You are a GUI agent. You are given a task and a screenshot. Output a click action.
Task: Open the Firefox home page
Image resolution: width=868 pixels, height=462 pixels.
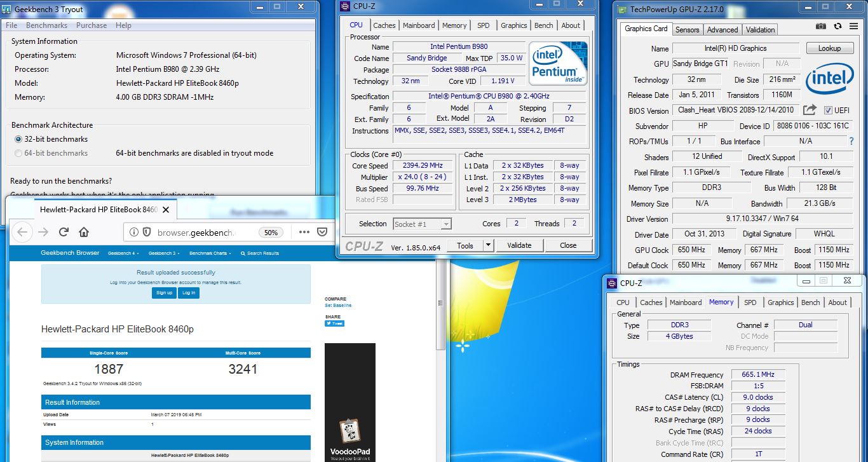pyautogui.click(x=84, y=232)
